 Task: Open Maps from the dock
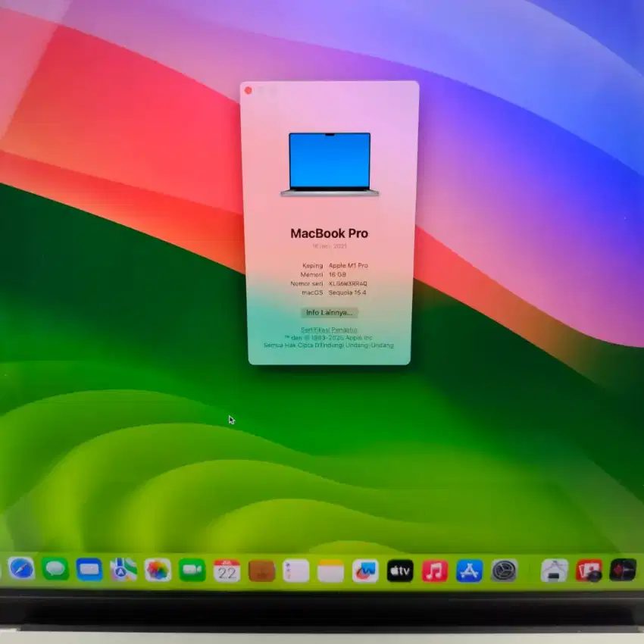click(x=123, y=570)
